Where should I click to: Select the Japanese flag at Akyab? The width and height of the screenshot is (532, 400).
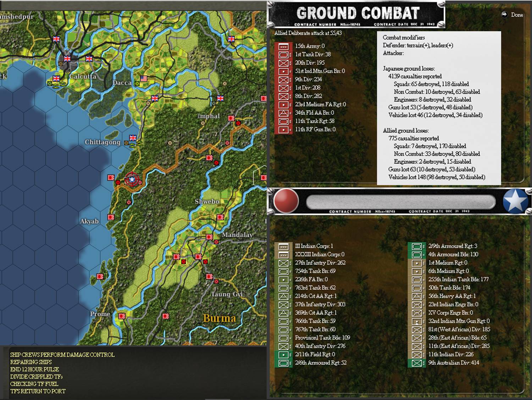click(x=111, y=217)
